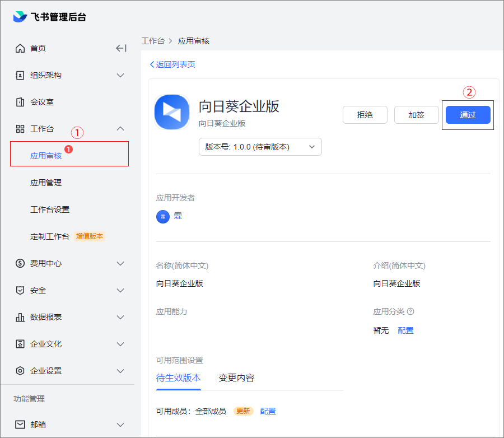Screen dimensions: 504x438
Task: Click 返回列表页 back link
Action: point(172,64)
